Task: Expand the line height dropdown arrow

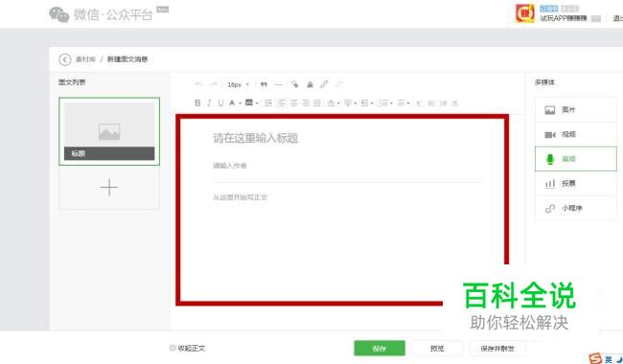Action: pyautogui.click(x=372, y=103)
